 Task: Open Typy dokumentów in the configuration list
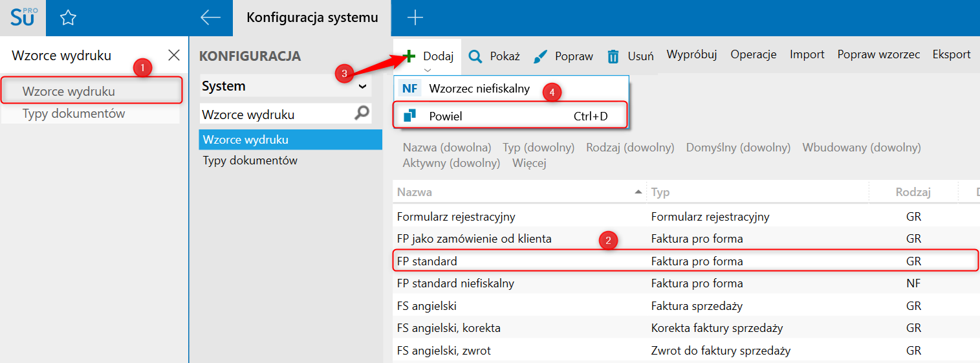tap(250, 160)
